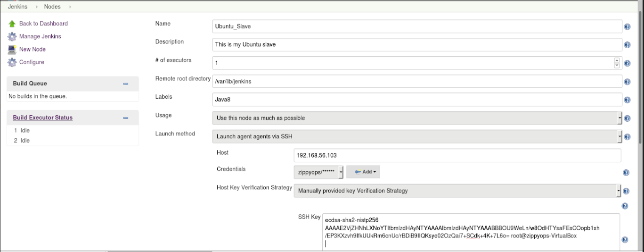644x252 pixels.
Task: Click the Build Queue panel title
Action: (x=30, y=84)
